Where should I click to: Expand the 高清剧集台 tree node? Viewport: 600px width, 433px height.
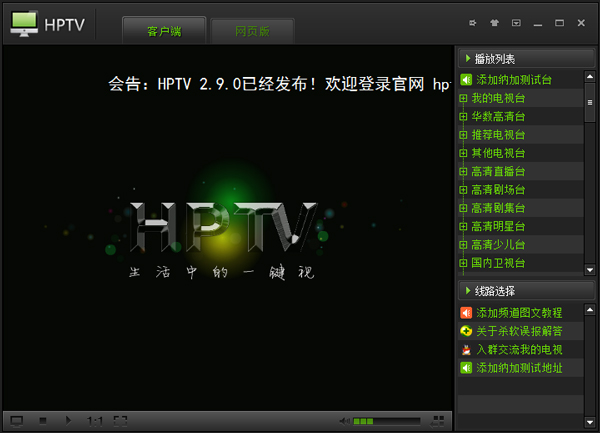[x=463, y=208]
